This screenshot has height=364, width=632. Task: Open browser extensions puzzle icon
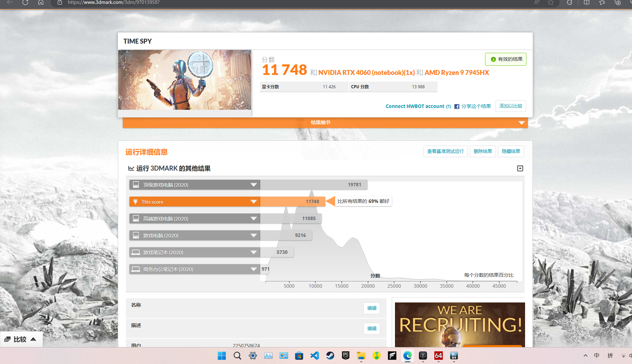tap(569, 2)
